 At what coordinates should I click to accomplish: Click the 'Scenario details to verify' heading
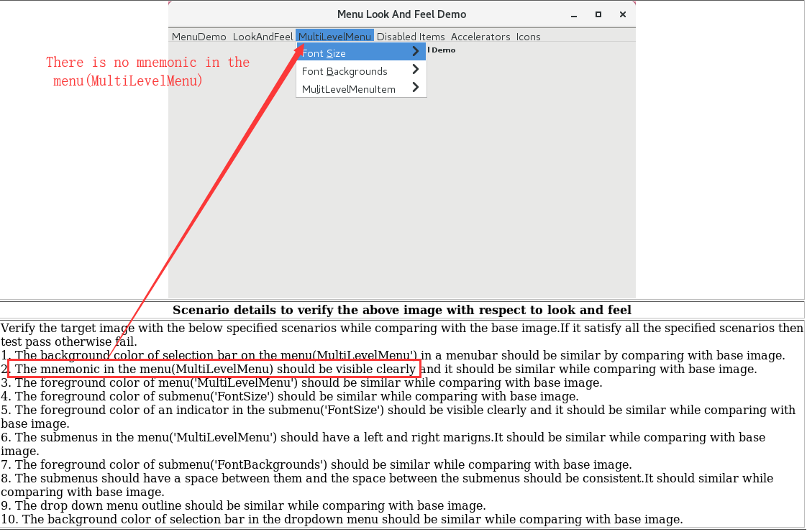coord(401,311)
